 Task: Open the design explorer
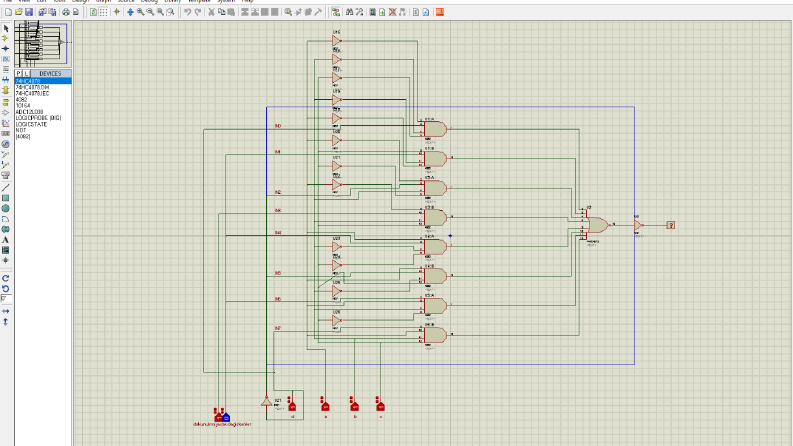coord(373,12)
